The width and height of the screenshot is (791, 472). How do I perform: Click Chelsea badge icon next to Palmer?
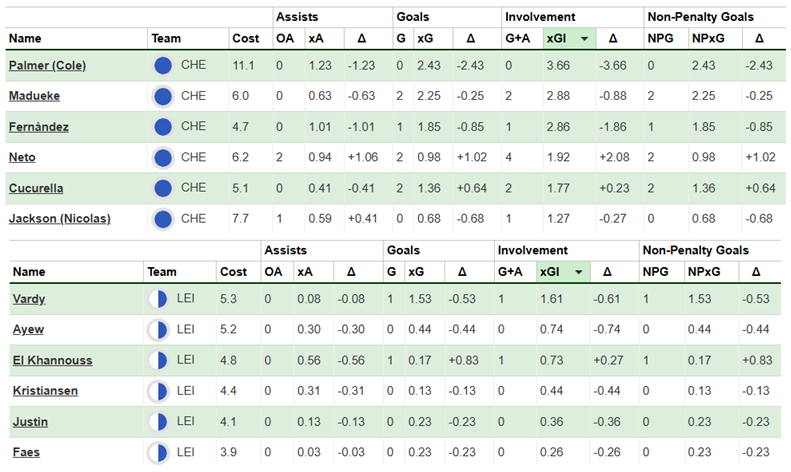[163, 66]
